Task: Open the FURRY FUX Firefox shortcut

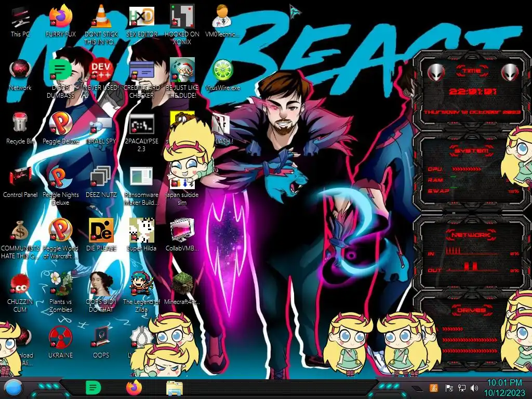Action: [61, 21]
